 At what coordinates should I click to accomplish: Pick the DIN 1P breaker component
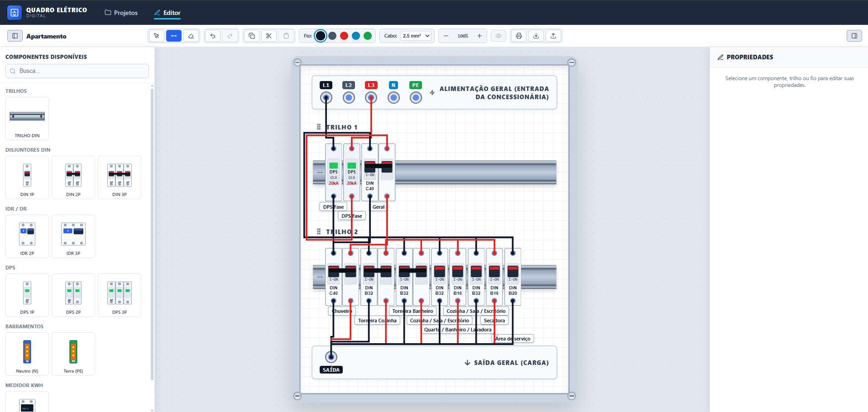27,177
